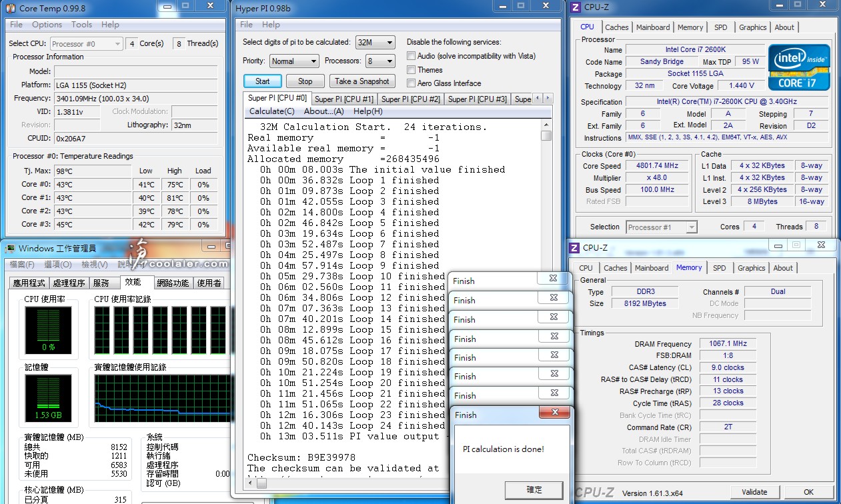841x504 pixels.
Task: Click the Take a Snapshot button
Action: point(361,81)
